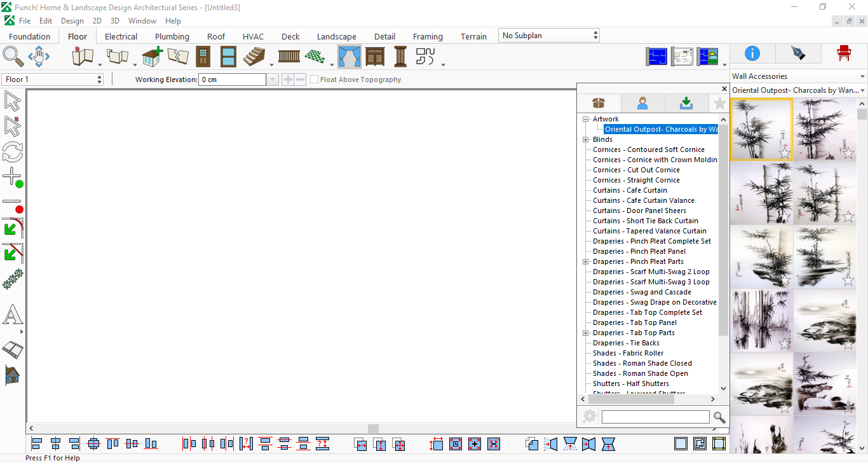
Task: Open library settings gear icon
Action: tap(590, 417)
